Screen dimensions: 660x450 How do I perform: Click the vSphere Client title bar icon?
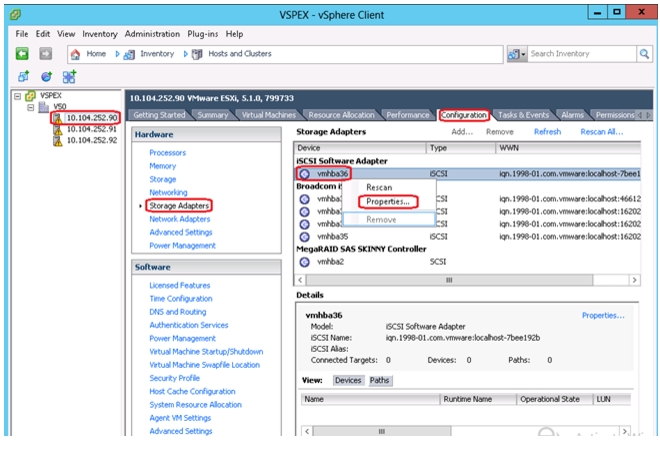[16, 15]
